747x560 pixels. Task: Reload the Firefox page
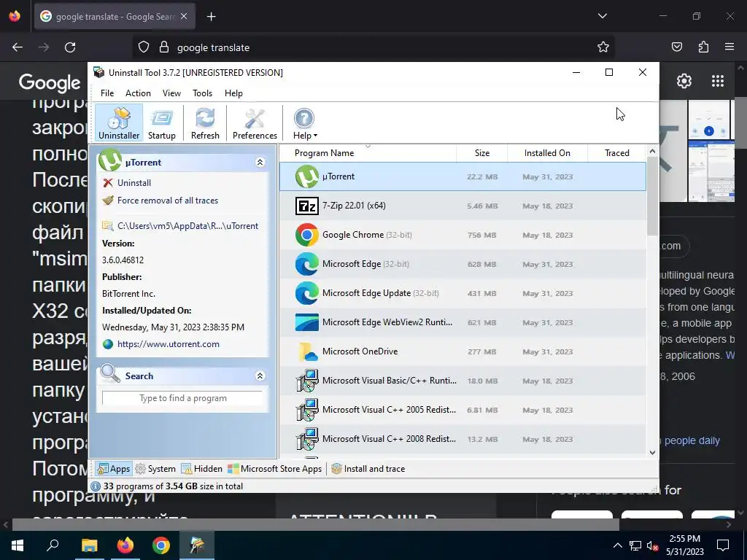pyautogui.click(x=70, y=47)
